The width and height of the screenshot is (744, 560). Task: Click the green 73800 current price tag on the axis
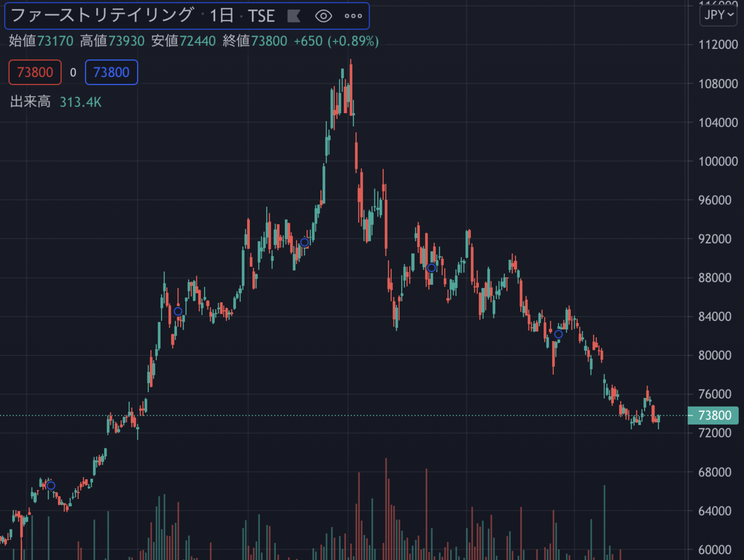[714, 415]
